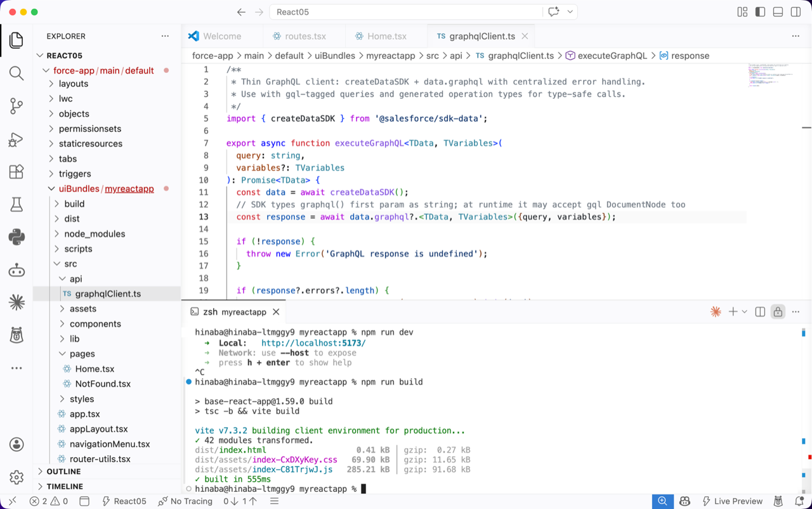This screenshot has width=812, height=509.
Task: Toggle the bottom panel layout button
Action: click(x=778, y=12)
